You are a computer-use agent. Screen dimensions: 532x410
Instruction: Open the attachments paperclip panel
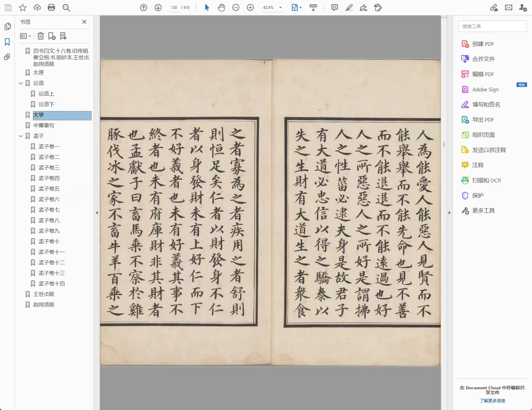click(x=7, y=57)
